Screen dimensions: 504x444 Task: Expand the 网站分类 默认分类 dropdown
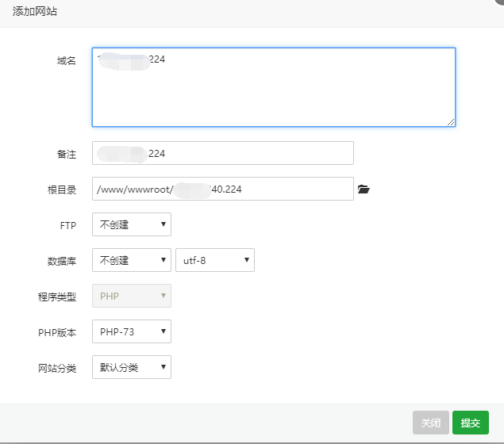[132, 368]
